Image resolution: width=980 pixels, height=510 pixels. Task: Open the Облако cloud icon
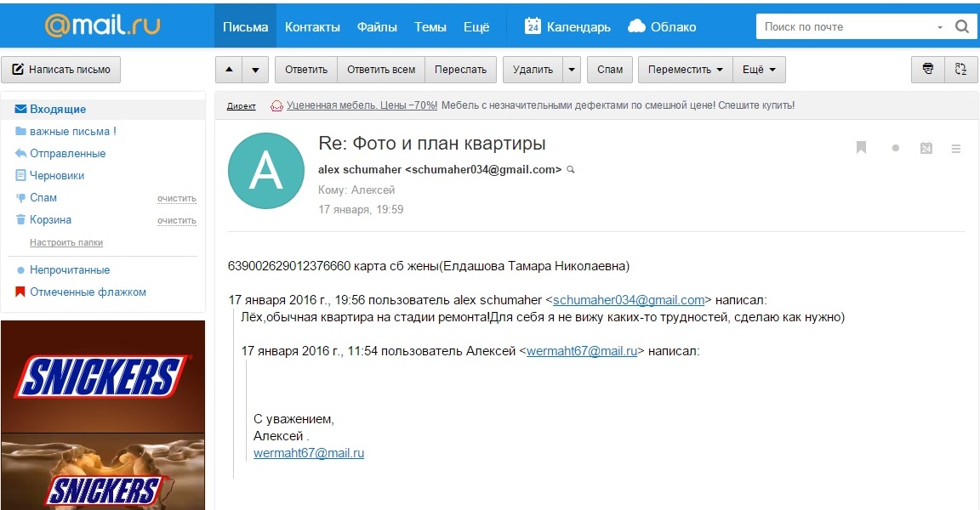click(636, 26)
